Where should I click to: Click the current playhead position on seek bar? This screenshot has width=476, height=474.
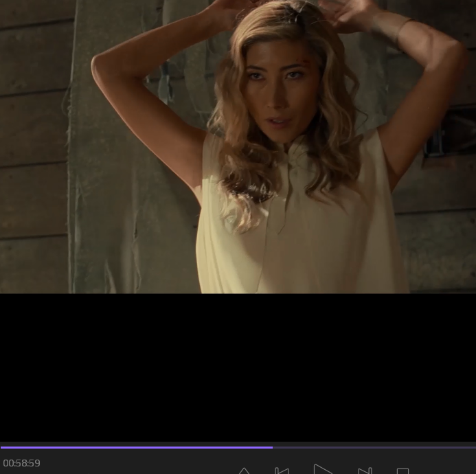(x=273, y=447)
